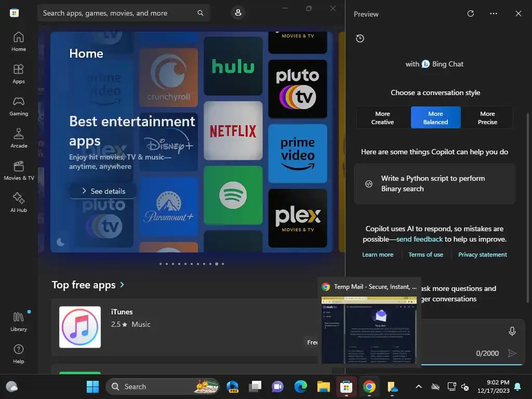The height and width of the screenshot is (399, 532).
Task: Open the notification bell icon
Action: click(518, 387)
